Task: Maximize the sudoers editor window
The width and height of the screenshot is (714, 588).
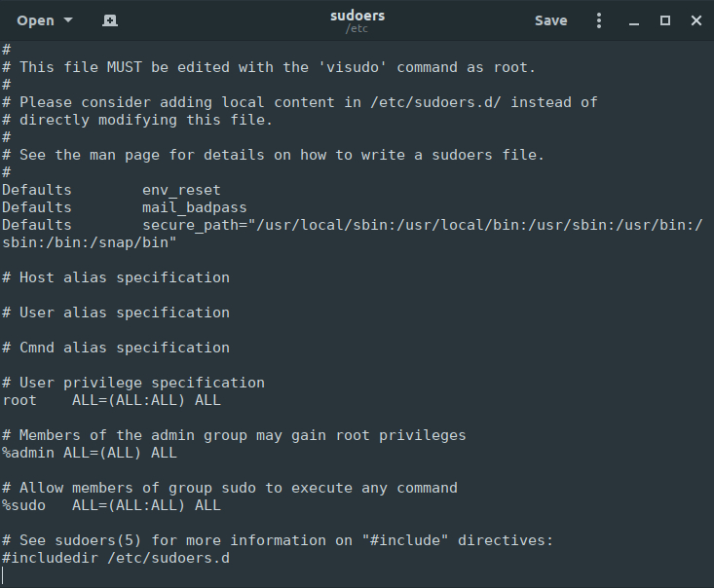Action: (665, 20)
